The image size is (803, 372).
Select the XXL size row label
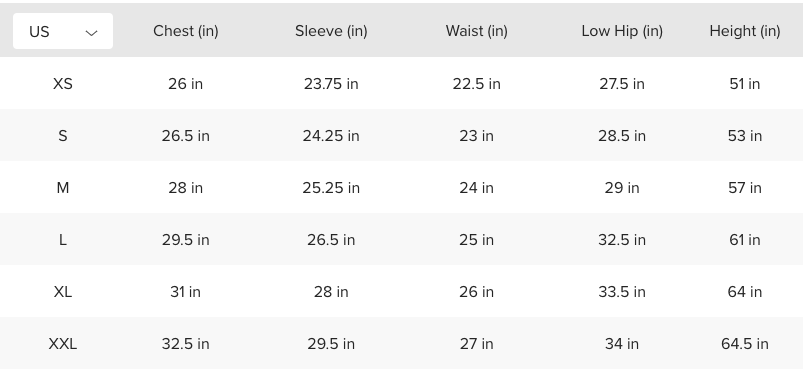point(62,344)
